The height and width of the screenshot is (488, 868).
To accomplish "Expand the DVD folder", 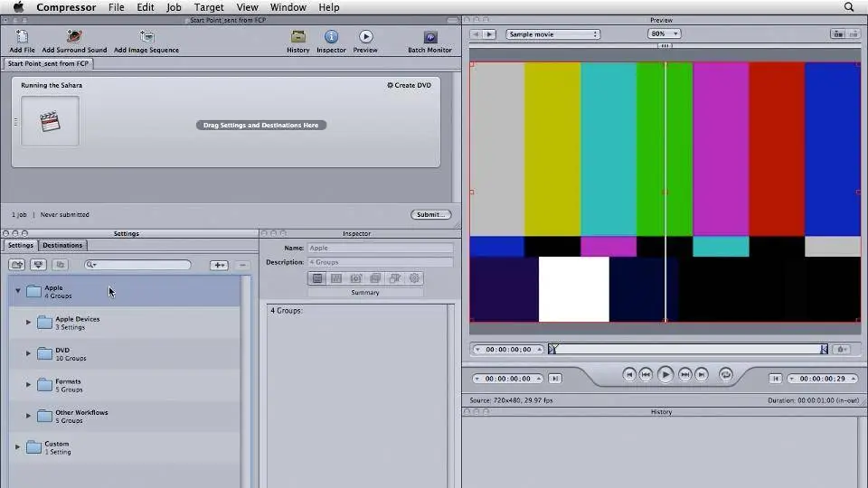I will (28, 353).
